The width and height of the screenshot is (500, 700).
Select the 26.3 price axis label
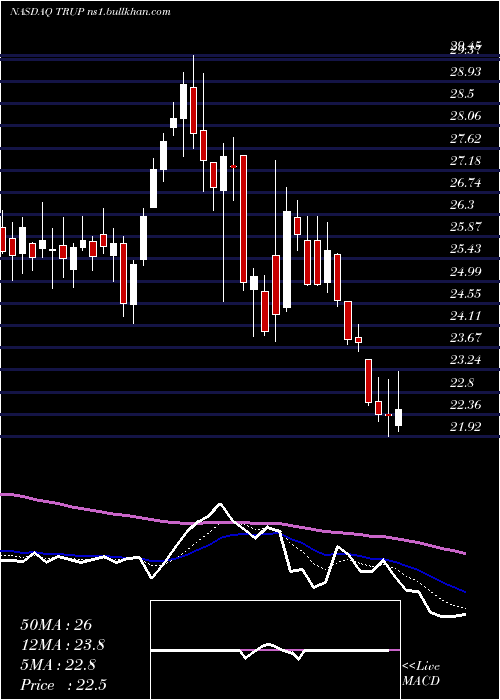(462, 204)
